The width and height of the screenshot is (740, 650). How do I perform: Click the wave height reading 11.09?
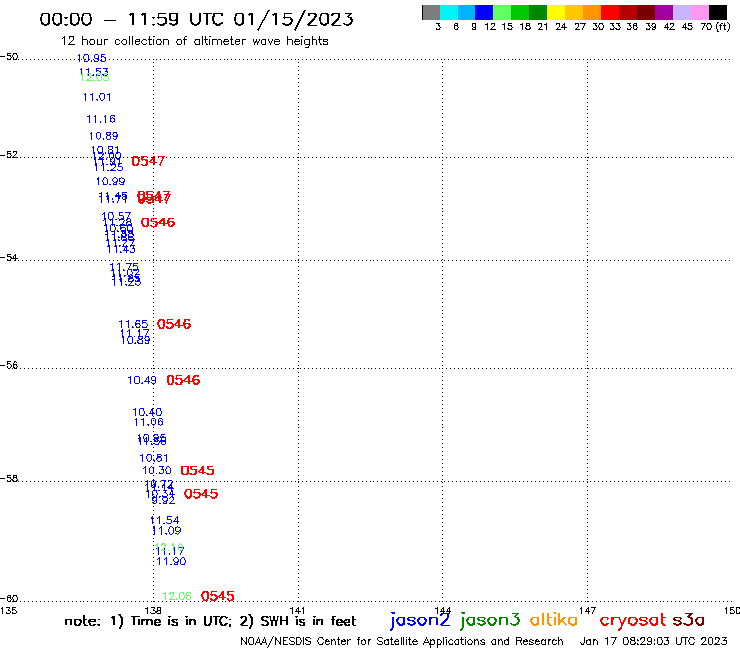167,531
